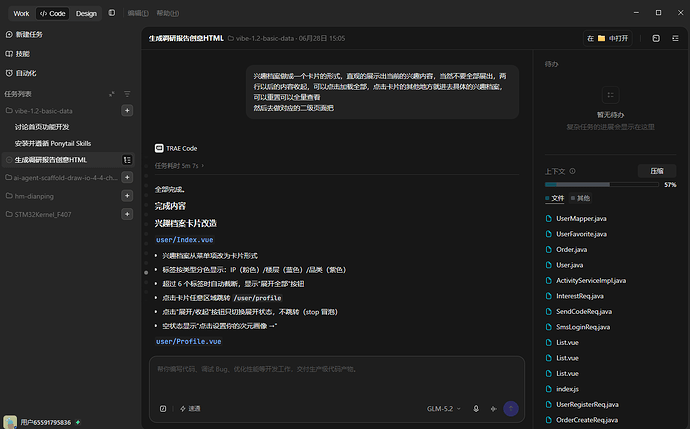Click the empty todo placeholder icon

point(610,95)
